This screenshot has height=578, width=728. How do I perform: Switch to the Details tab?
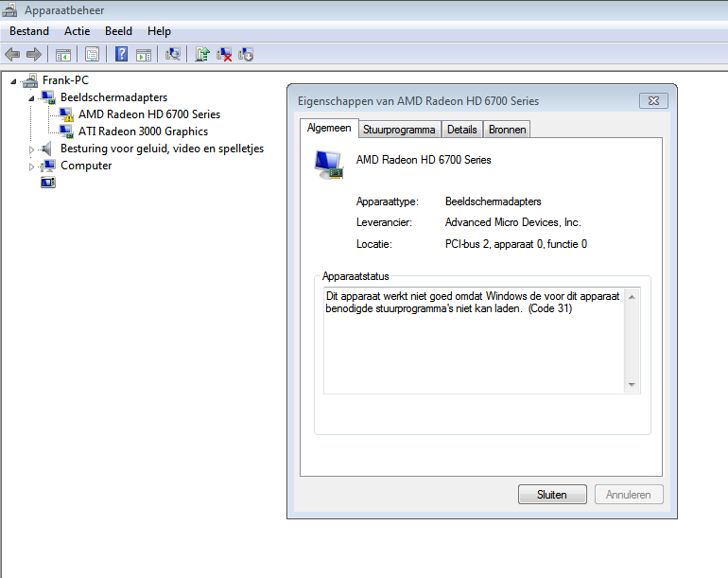(x=462, y=130)
